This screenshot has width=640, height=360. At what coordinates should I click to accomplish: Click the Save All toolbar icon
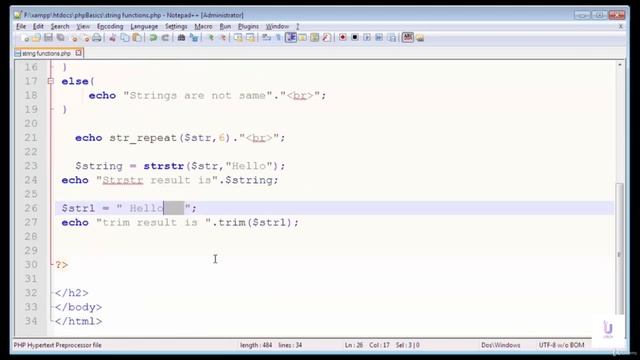tap(60, 38)
